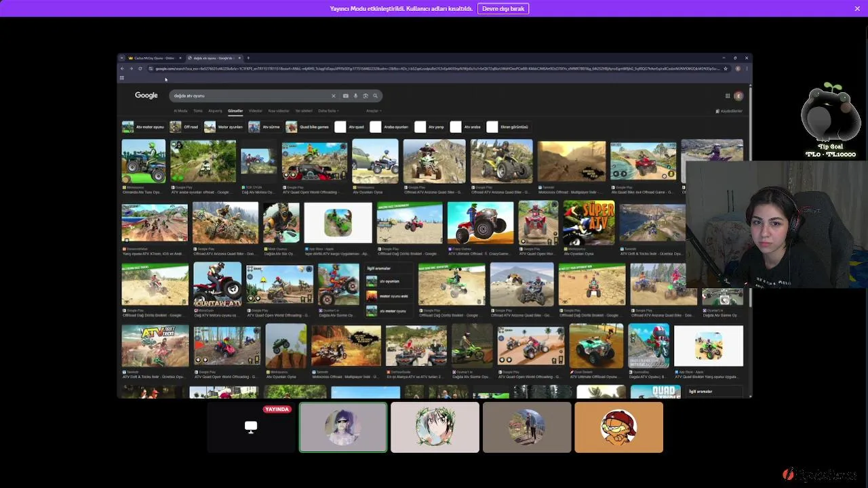Image resolution: width=868 pixels, height=488 pixels.
Task: Select the 'Görseller' search tab
Action: tap(235, 110)
